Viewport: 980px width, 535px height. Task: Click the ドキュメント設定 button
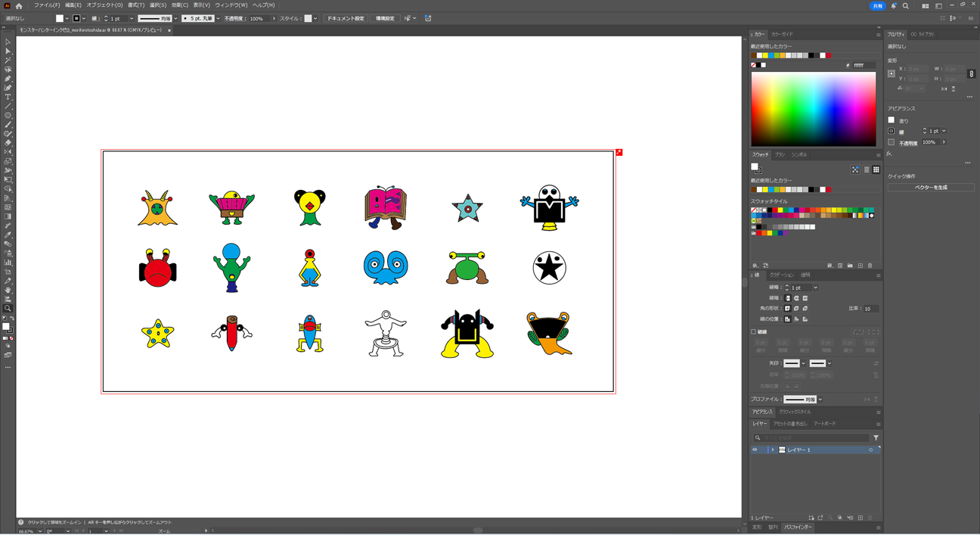[346, 18]
